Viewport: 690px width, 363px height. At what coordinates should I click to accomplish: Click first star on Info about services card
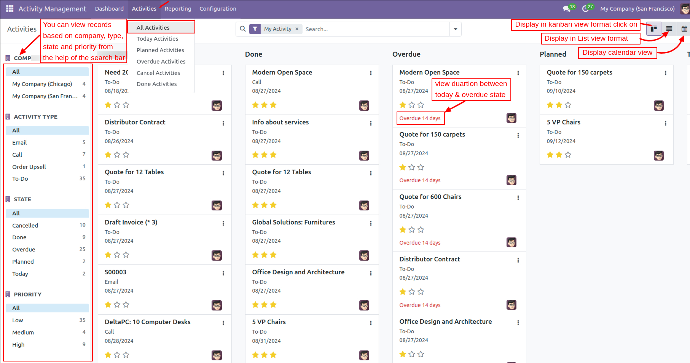pyautogui.click(x=255, y=155)
